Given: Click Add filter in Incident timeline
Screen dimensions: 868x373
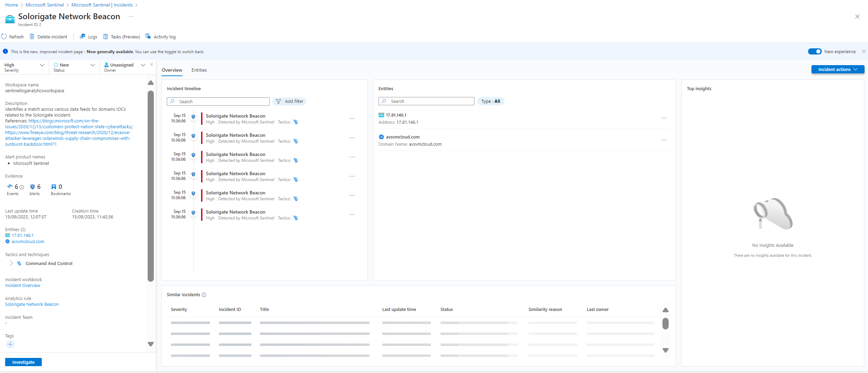Looking at the screenshot, I should (x=289, y=101).
